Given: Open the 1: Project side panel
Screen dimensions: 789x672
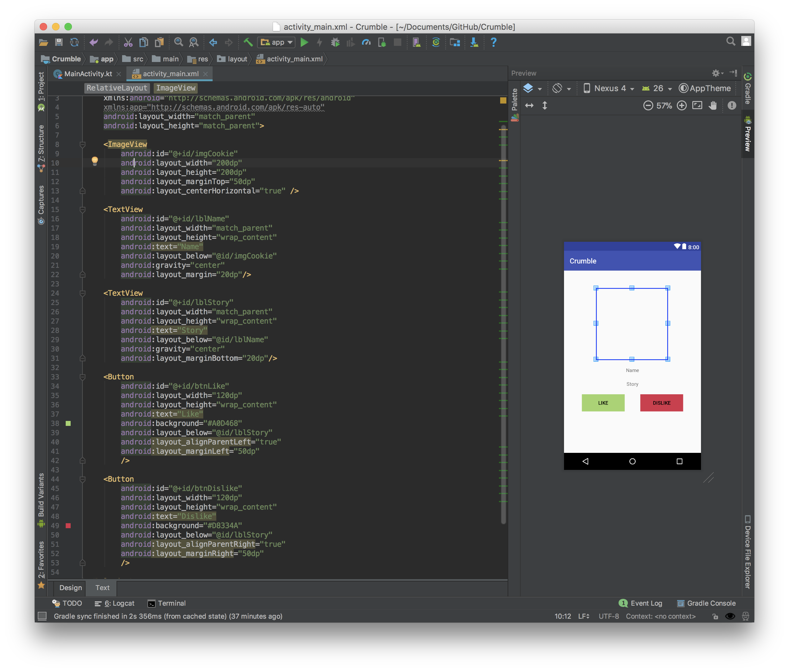Looking at the screenshot, I should [41, 91].
